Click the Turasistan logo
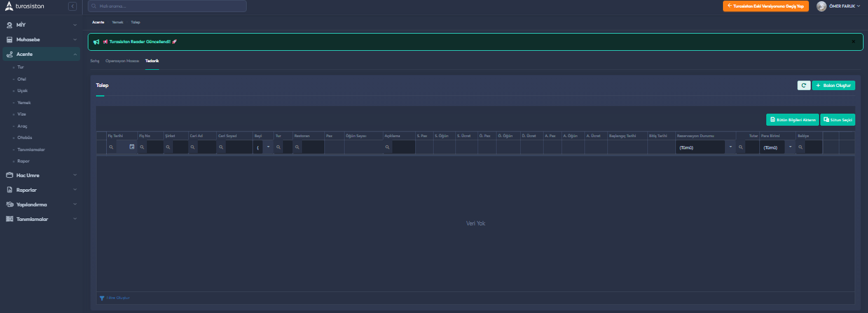The image size is (868, 313). [25, 6]
